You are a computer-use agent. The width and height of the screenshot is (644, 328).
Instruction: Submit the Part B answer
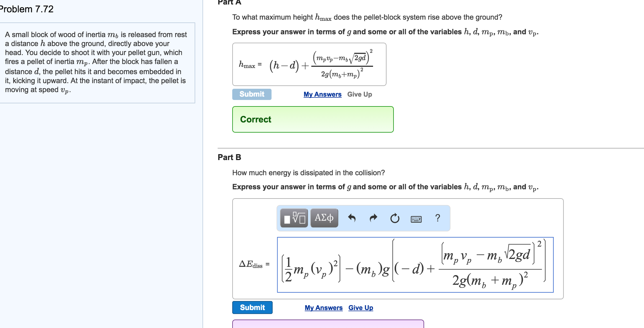(x=252, y=307)
